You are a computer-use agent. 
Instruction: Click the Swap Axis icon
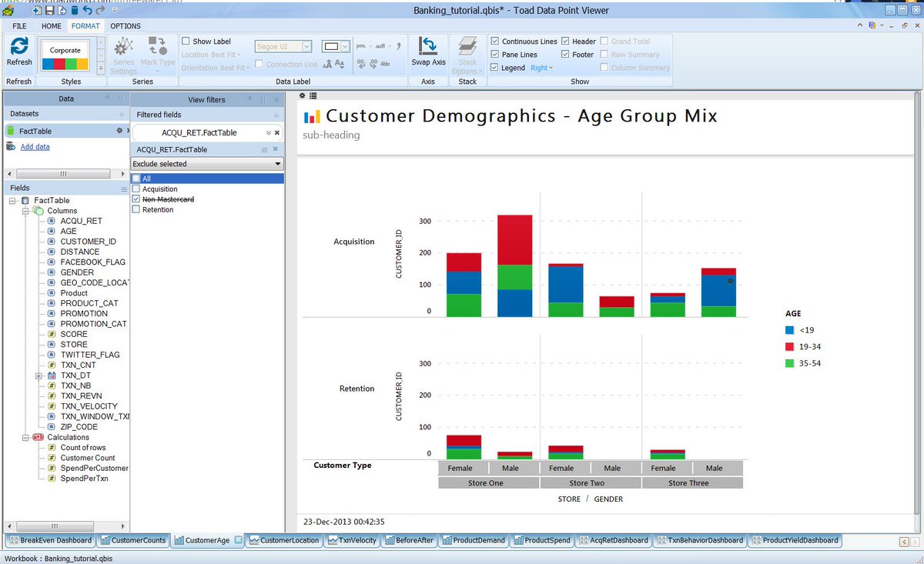[x=428, y=48]
